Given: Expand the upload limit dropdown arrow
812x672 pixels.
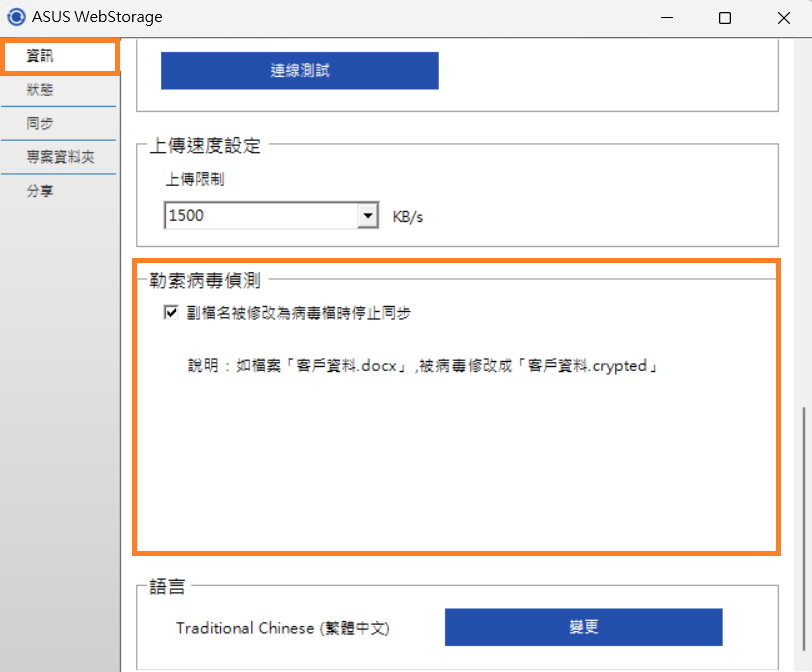Looking at the screenshot, I should pos(368,215).
